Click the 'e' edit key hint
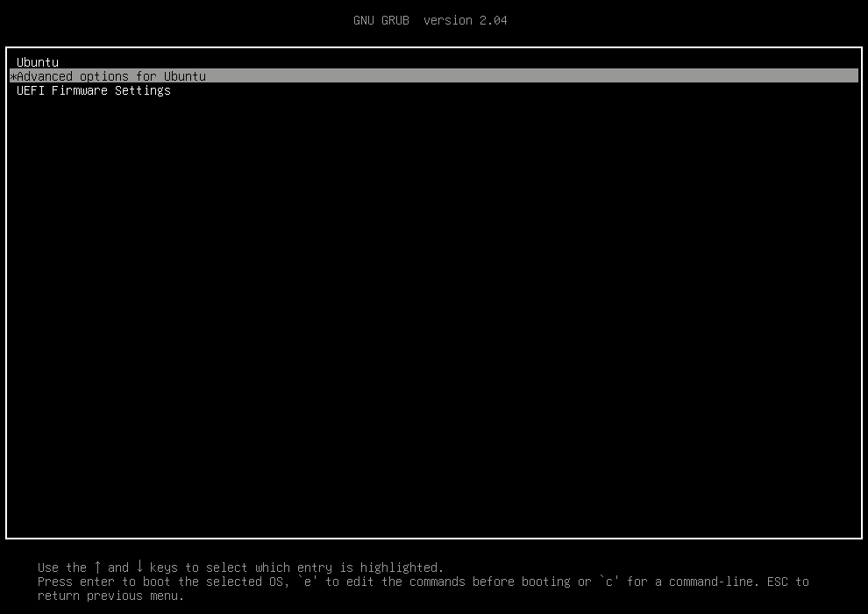Screen dimensions: 868x614 pos(307,582)
